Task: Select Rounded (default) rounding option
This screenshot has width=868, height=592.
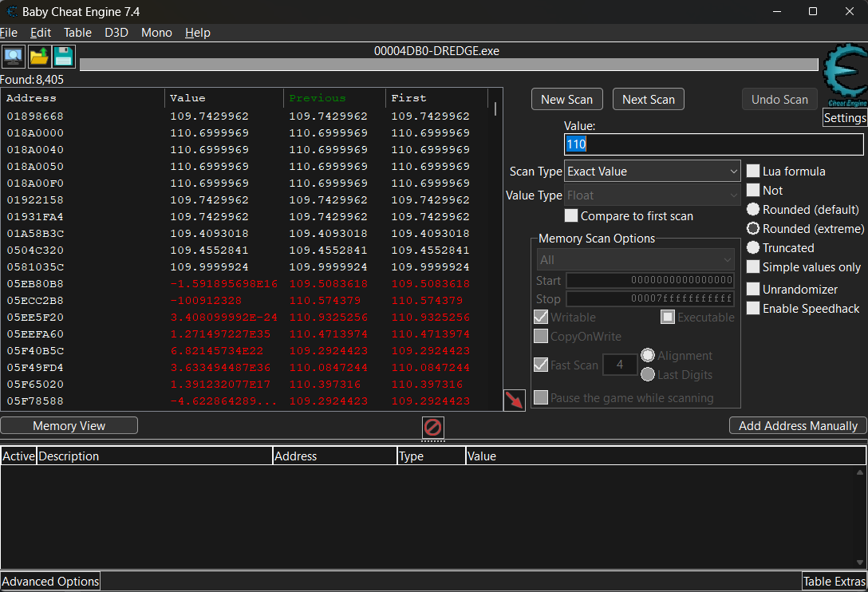Action: click(753, 209)
